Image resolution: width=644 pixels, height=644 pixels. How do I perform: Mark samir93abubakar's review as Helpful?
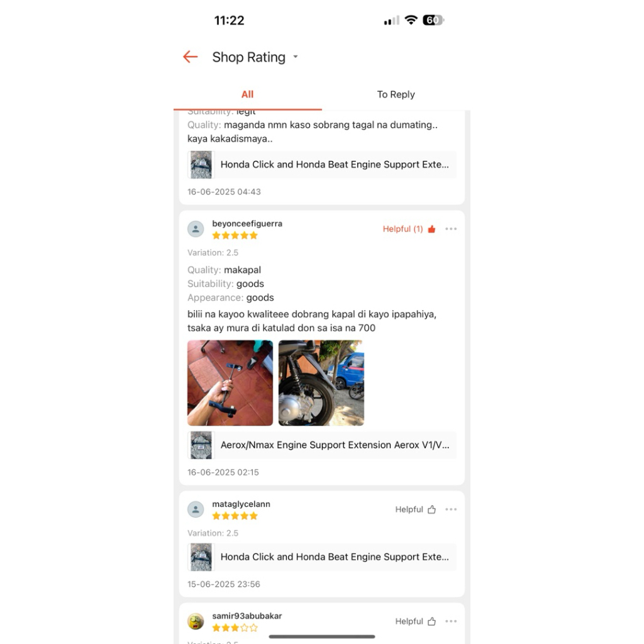click(415, 621)
